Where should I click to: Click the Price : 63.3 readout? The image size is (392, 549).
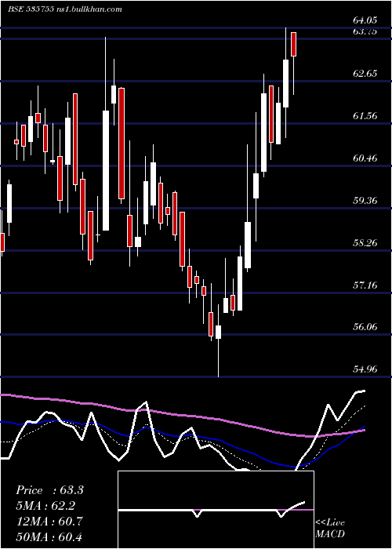[x=49, y=490]
